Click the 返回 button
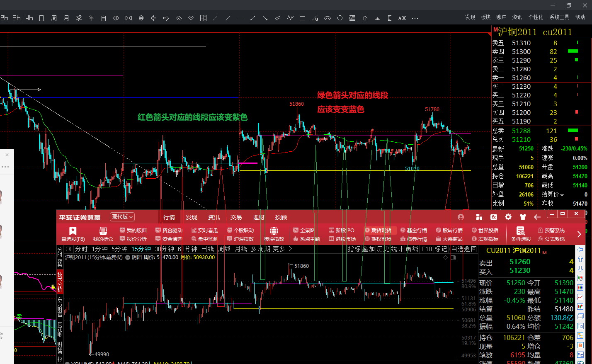This screenshot has width=592, height=364. point(471,249)
